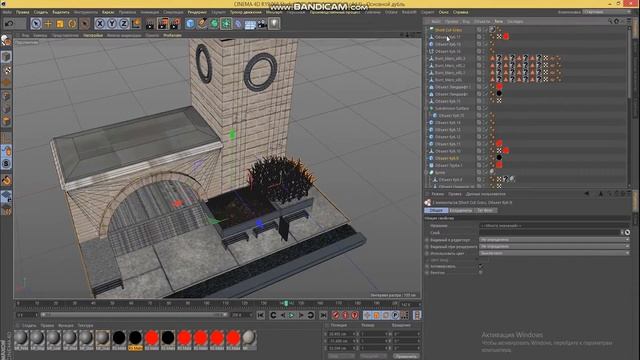Switch to the Координаты attribute tab
Viewport: 640px width, 360px height.
coord(461,210)
